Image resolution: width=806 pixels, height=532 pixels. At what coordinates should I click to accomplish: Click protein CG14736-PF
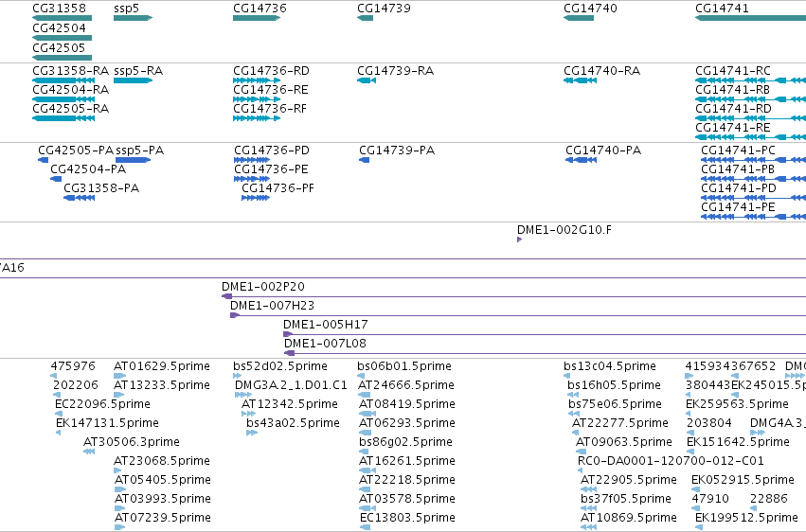tap(256, 198)
